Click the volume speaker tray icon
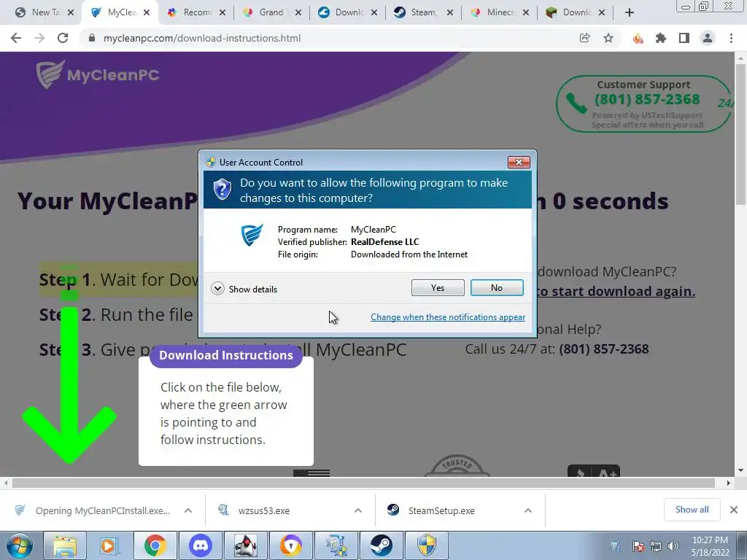747x560 pixels. click(673, 546)
